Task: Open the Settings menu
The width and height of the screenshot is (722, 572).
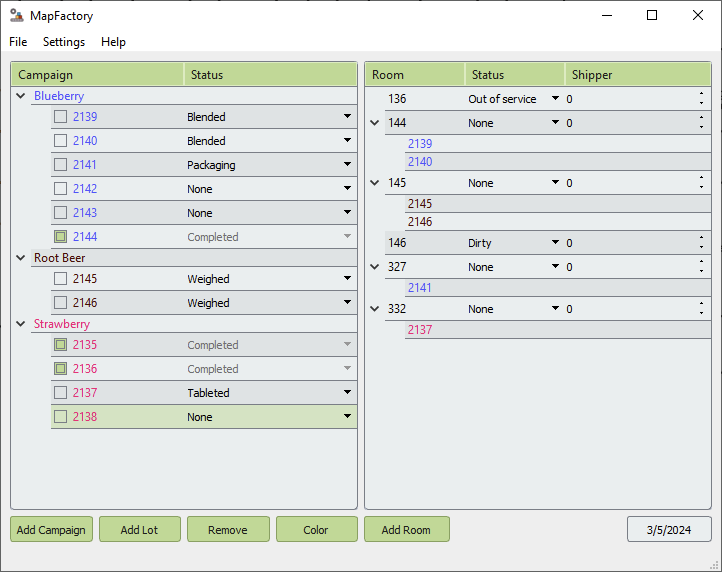Action: pyautogui.click(x=64, y=42)
